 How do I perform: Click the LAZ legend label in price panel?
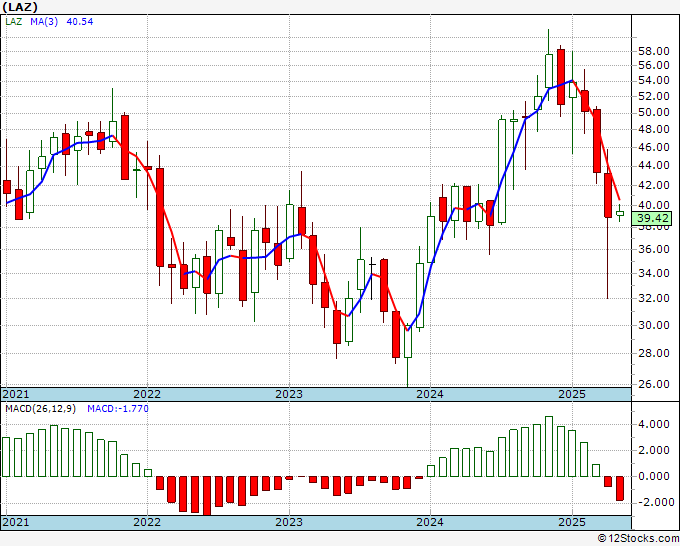click(14, 22)
